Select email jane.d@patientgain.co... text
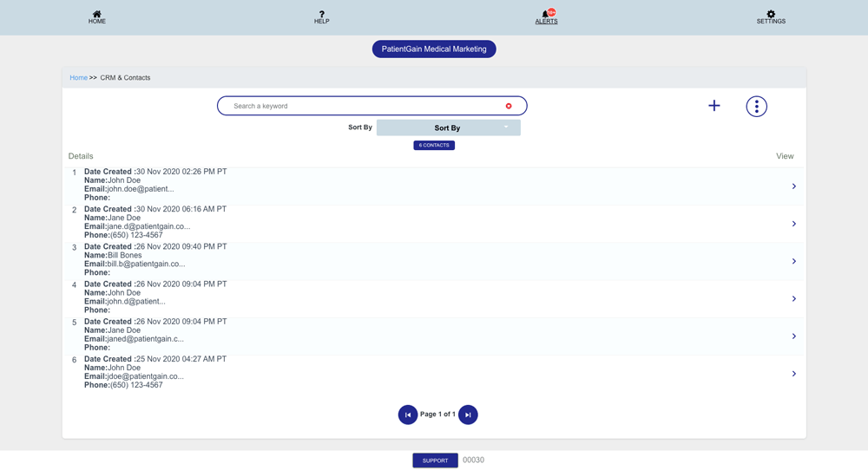 pos(148,226)
